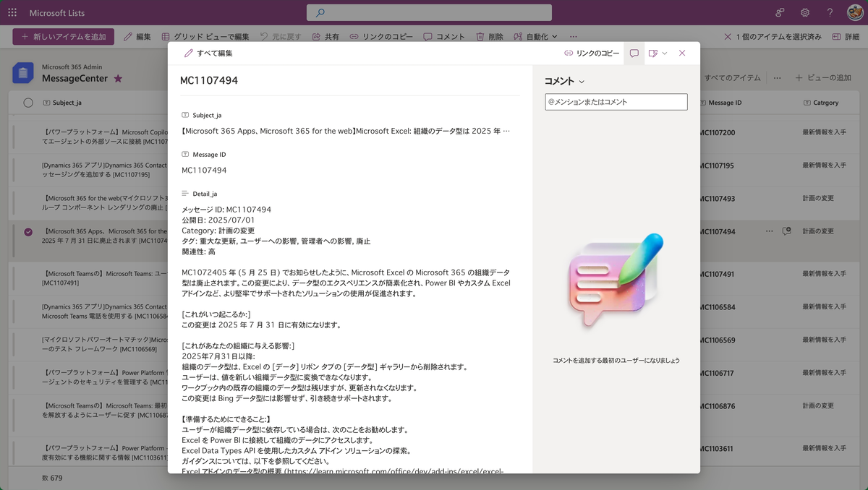868x490 pixels.
Task: Open the command bar overflow ellipsis
Action: pos(574,36)
